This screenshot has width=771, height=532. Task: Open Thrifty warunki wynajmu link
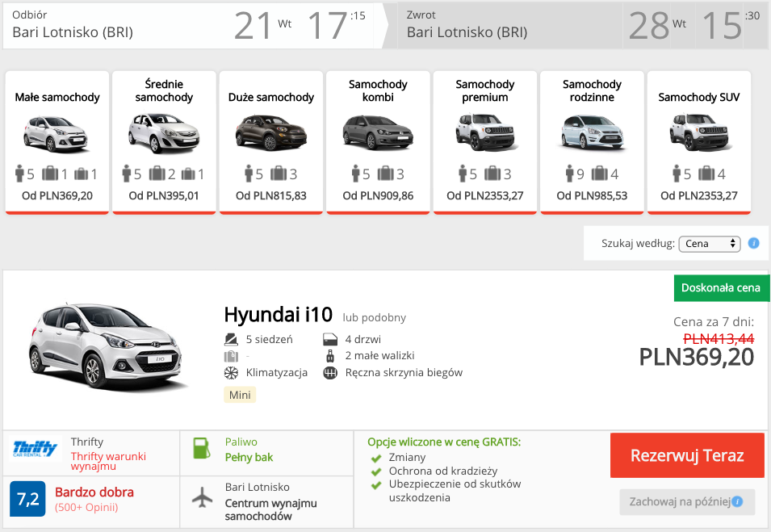point(108,461)
